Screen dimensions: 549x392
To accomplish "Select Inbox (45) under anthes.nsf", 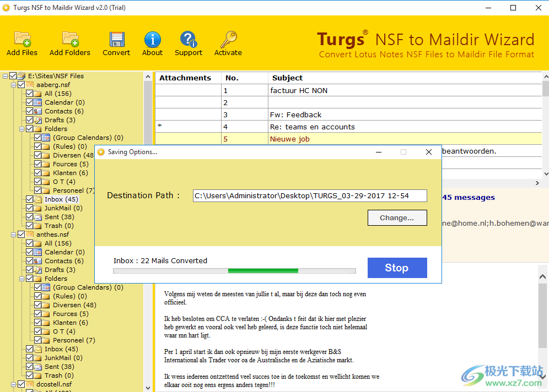I will [x=61, y=349].
